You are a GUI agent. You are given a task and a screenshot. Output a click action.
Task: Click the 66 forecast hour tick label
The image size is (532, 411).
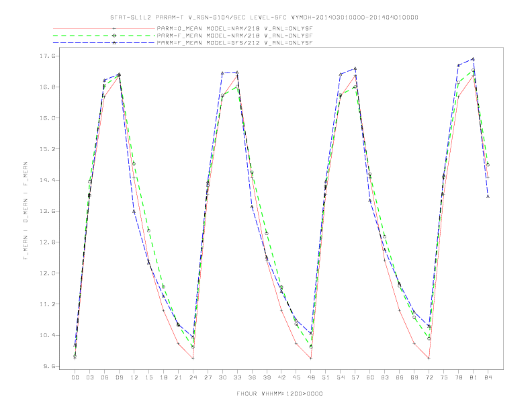(x=400, y=377)
